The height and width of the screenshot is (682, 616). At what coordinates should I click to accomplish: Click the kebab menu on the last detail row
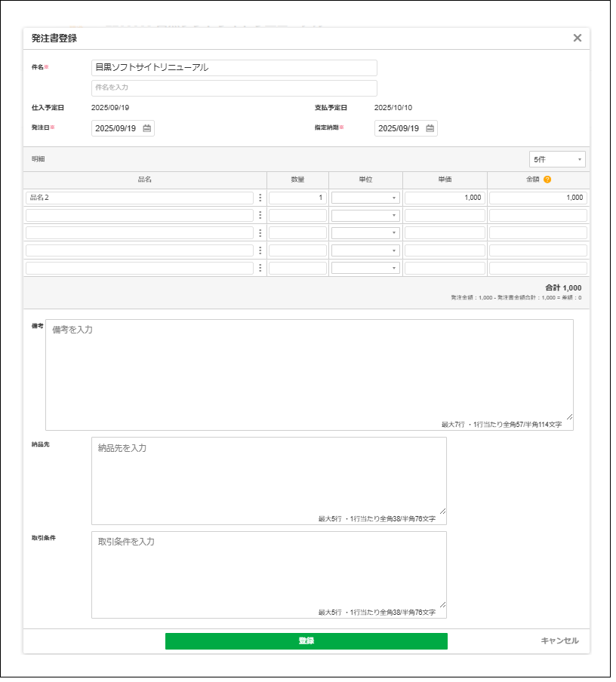pyautogui.click(x=260, y=268)
